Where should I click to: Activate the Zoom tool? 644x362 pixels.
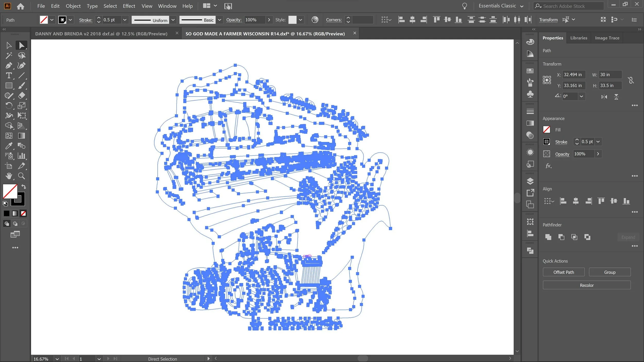(x=22, y=176)
